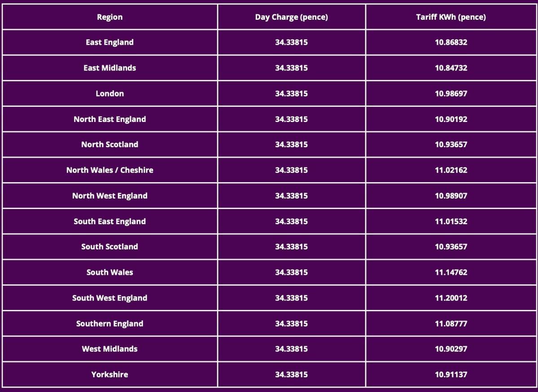Click South West England tariff 11.20012

(451, 298)
